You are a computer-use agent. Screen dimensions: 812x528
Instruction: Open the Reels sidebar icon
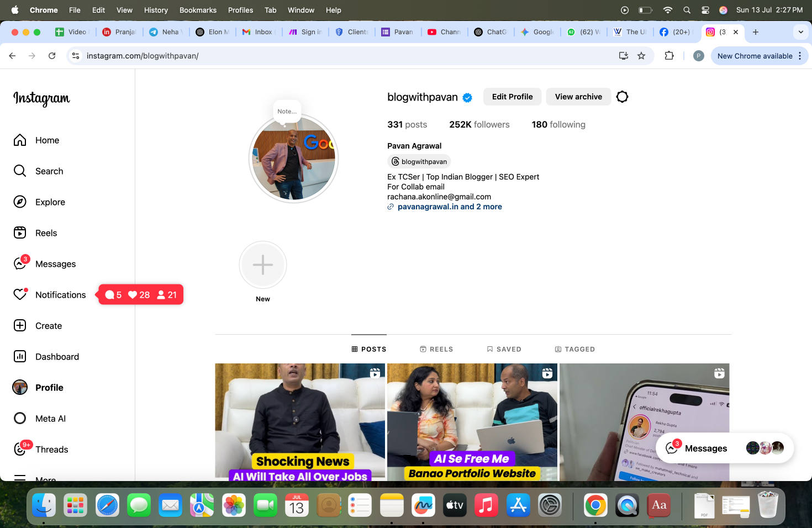pos(20,233)
